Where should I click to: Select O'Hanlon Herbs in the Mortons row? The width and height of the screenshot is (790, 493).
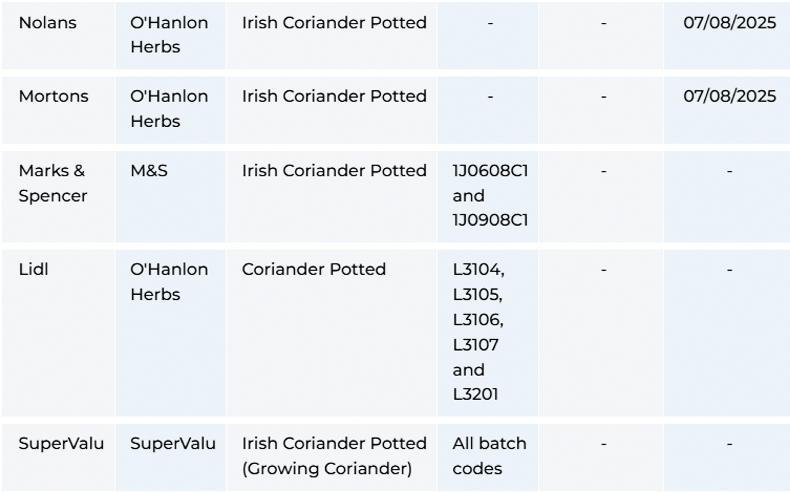[169, 109]
